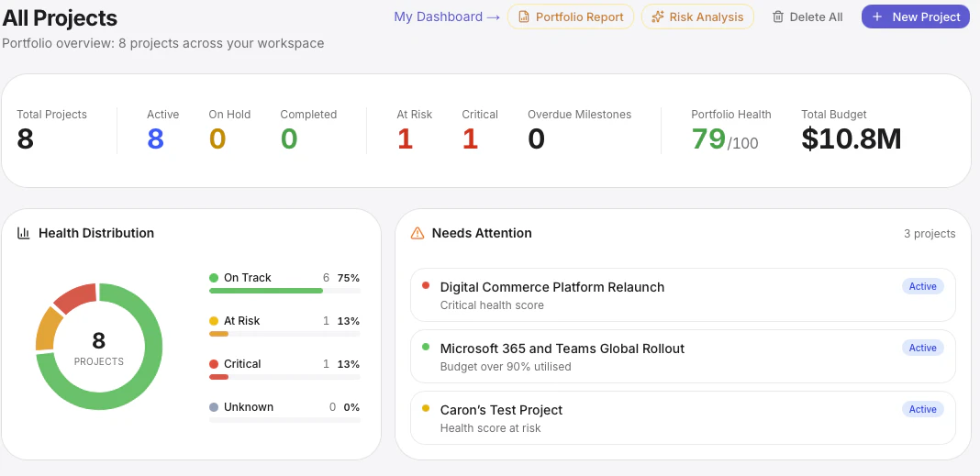The image size is (980, 476).
Task: Click the On Hold count value
Action: (217, 138)
